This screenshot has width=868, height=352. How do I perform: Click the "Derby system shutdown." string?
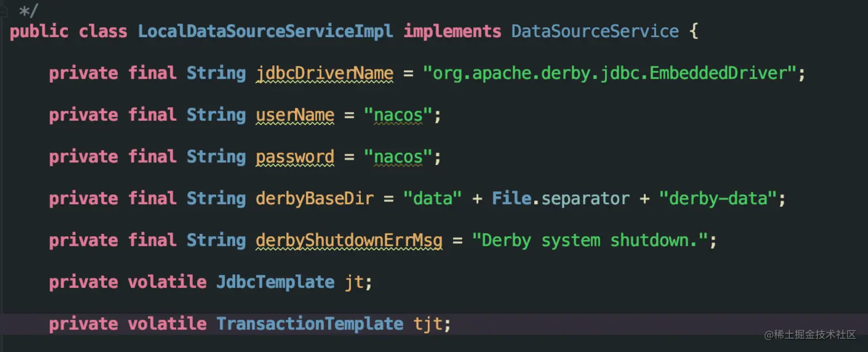(590, 240)
